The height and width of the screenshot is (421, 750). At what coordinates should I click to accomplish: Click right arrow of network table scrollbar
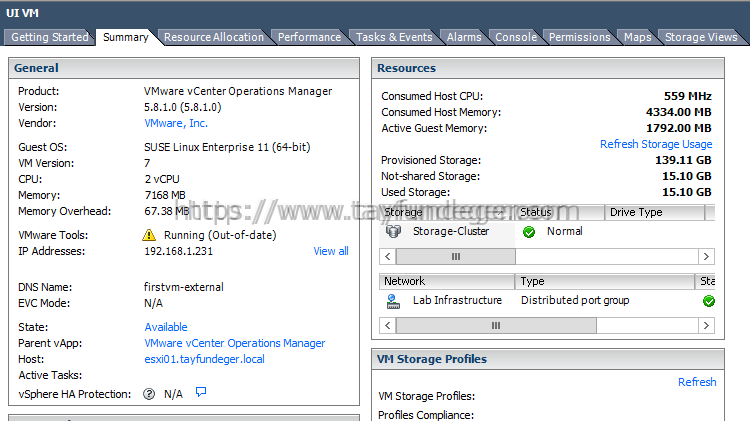pos(706,326)
